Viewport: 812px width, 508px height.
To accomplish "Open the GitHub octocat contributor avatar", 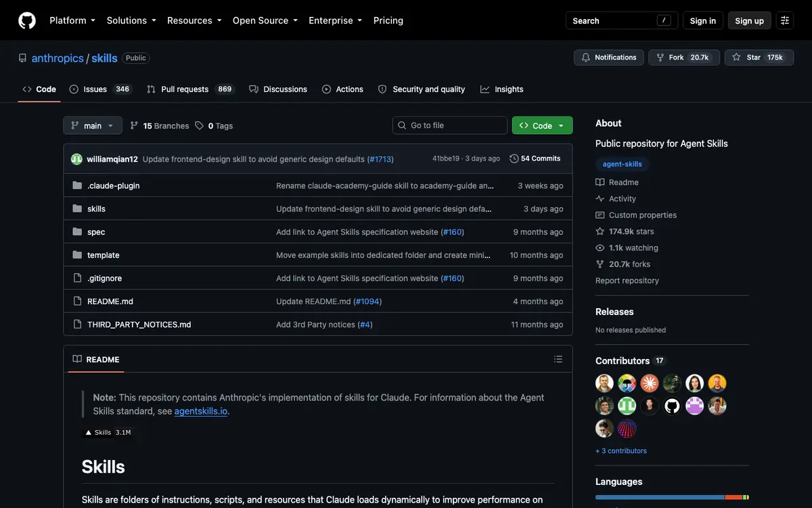I will click(672, 406).
